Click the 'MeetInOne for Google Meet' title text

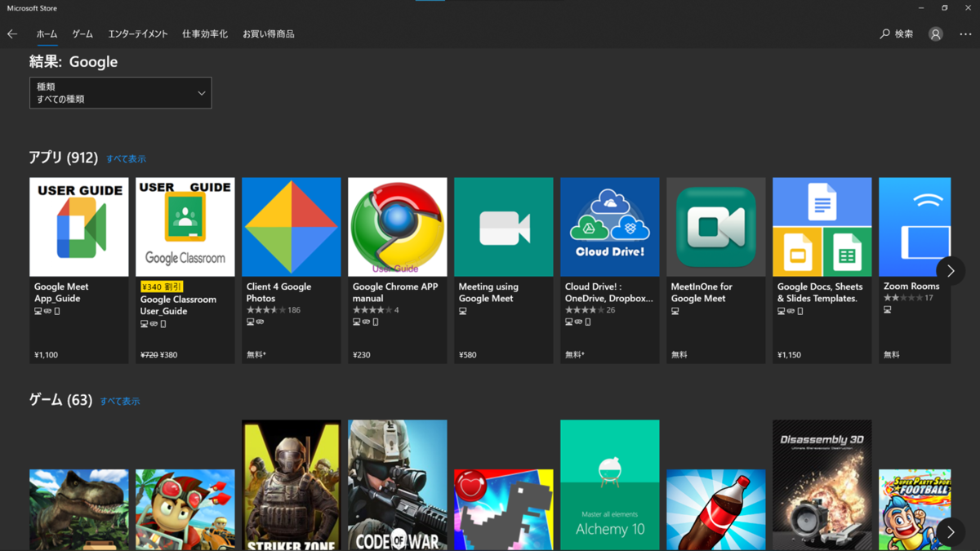pos(702,292)
